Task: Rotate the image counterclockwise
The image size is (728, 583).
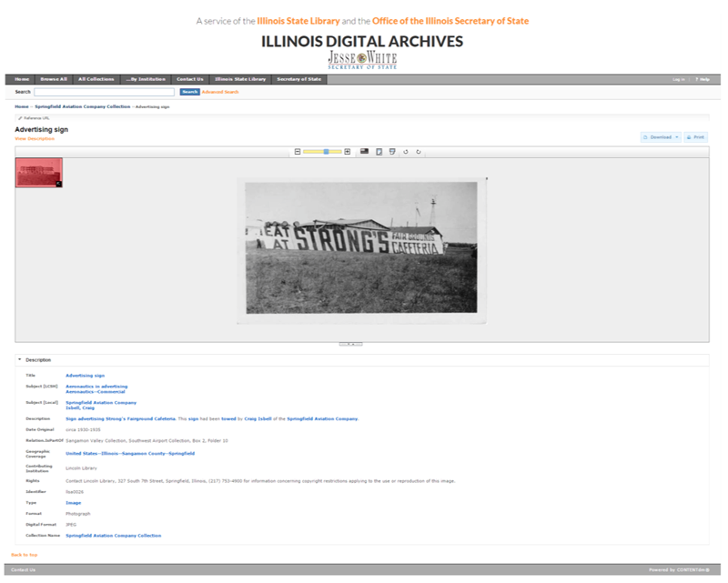Action: [x=406, y=152]
